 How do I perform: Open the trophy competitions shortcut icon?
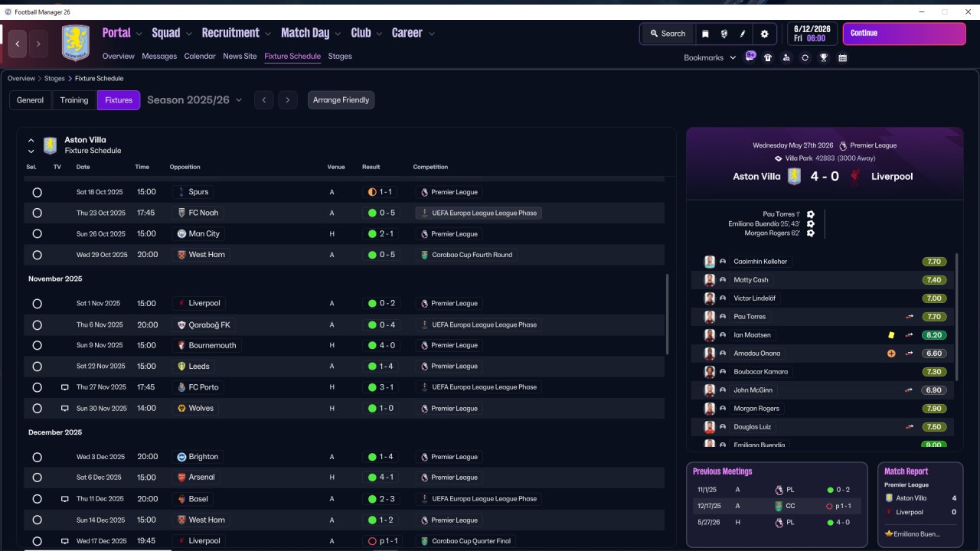pos(824,57)
